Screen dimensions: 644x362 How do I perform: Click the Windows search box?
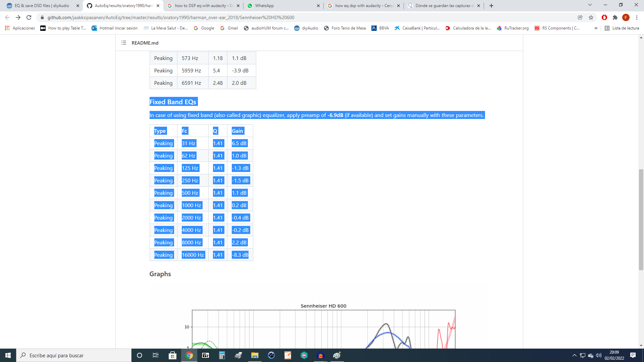pyautogui.click(x=74, y=355)
